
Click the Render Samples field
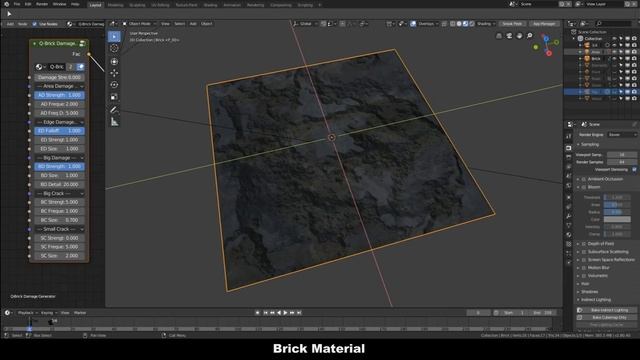tap(622, 162)
